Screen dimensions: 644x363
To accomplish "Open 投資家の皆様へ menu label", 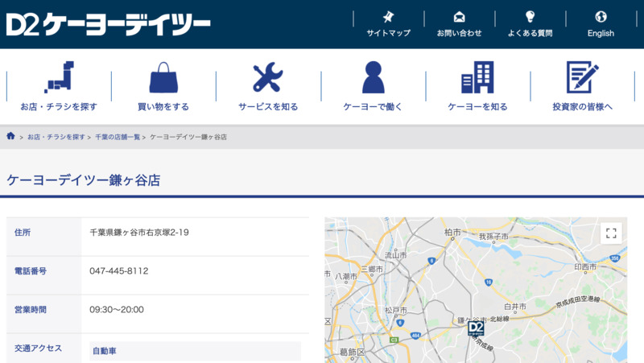I will 582,106.
